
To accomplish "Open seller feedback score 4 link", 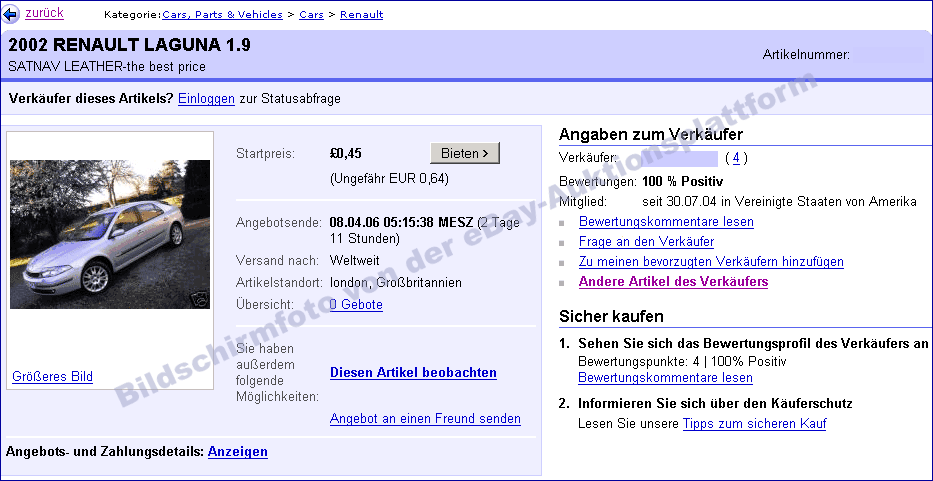I will (x=736, y=158).
